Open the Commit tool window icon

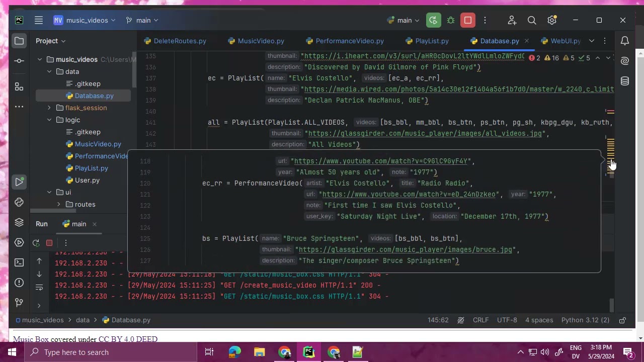tap(19, 61)
